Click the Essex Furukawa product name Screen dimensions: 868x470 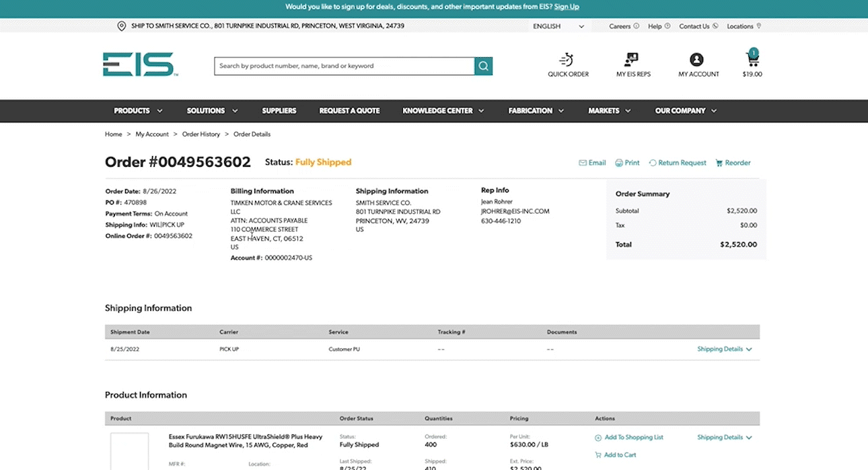pos(246,440)
